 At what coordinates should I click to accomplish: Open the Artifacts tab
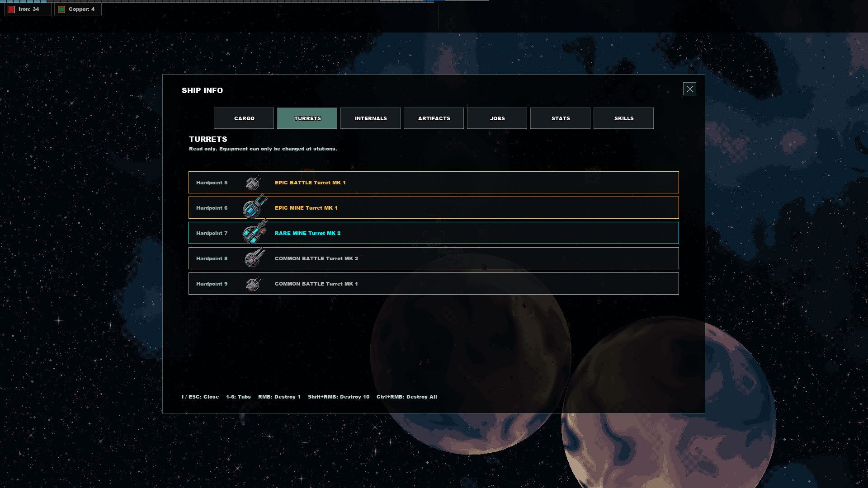click(434, 118)
